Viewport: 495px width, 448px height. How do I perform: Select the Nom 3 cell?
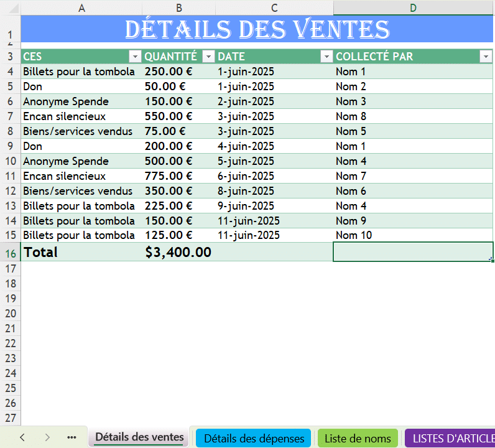coord(413,101)
